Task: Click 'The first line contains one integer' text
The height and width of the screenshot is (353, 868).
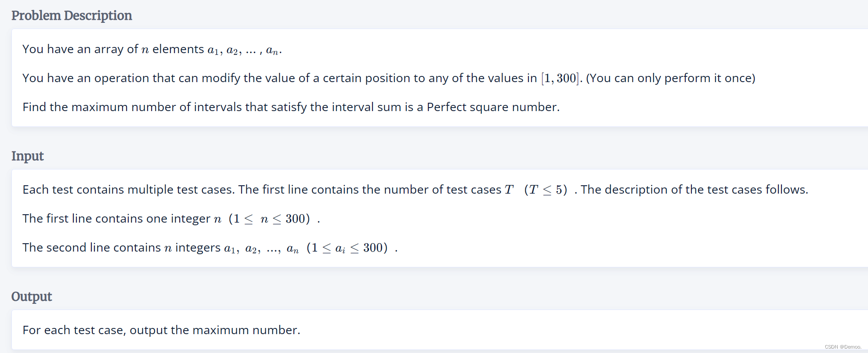Action: coord(116,219)
